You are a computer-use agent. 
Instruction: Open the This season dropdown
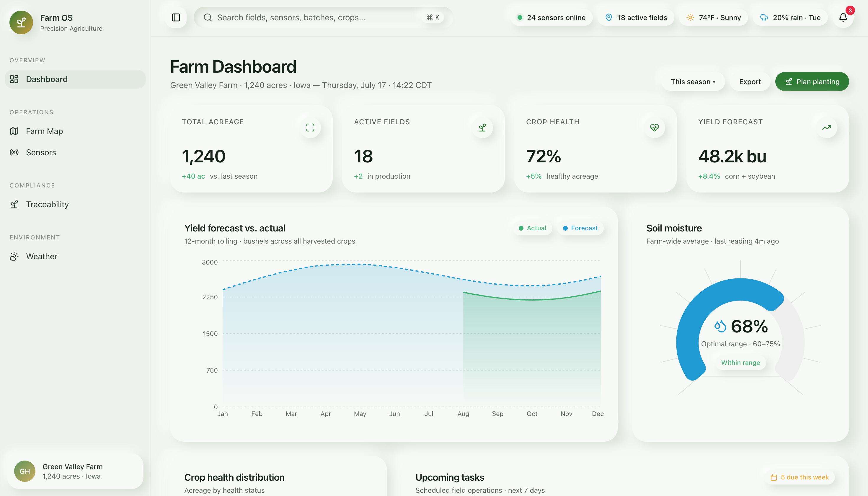(x=693, y=82)
